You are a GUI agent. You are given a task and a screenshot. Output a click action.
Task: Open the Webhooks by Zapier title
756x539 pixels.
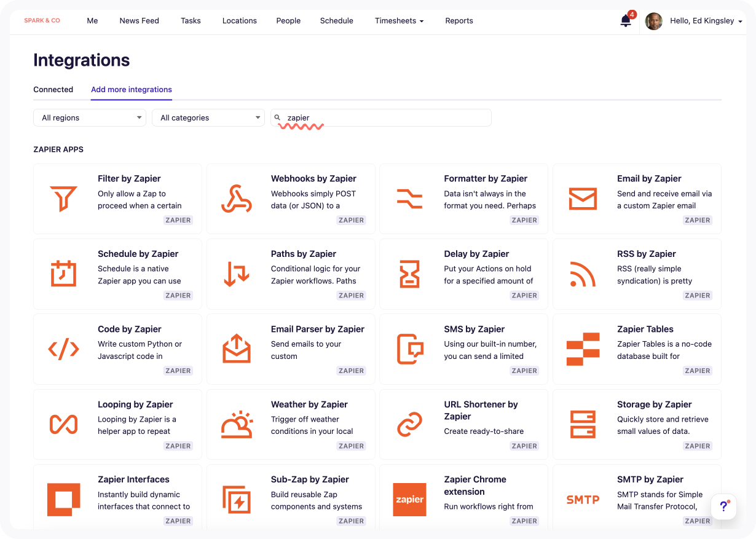[x=313, y=179]
